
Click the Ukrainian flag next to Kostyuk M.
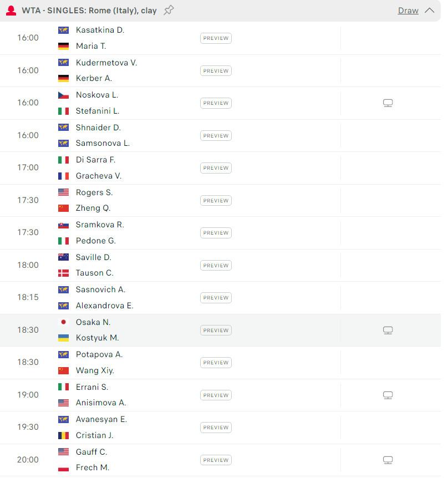63,338
